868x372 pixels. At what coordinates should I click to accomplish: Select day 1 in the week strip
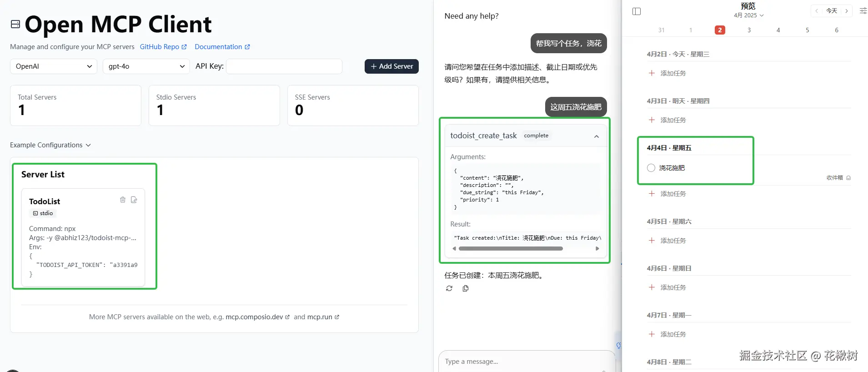(x=691, y=30)
